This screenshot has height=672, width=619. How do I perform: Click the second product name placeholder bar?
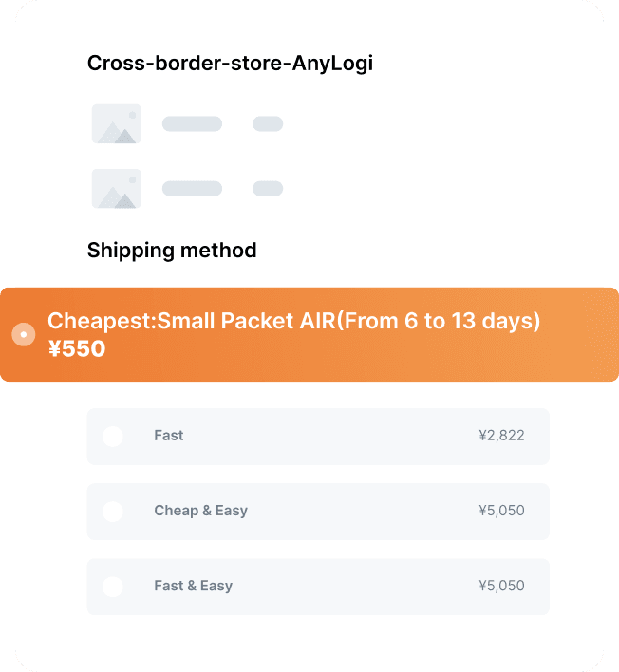pos(192,189)
